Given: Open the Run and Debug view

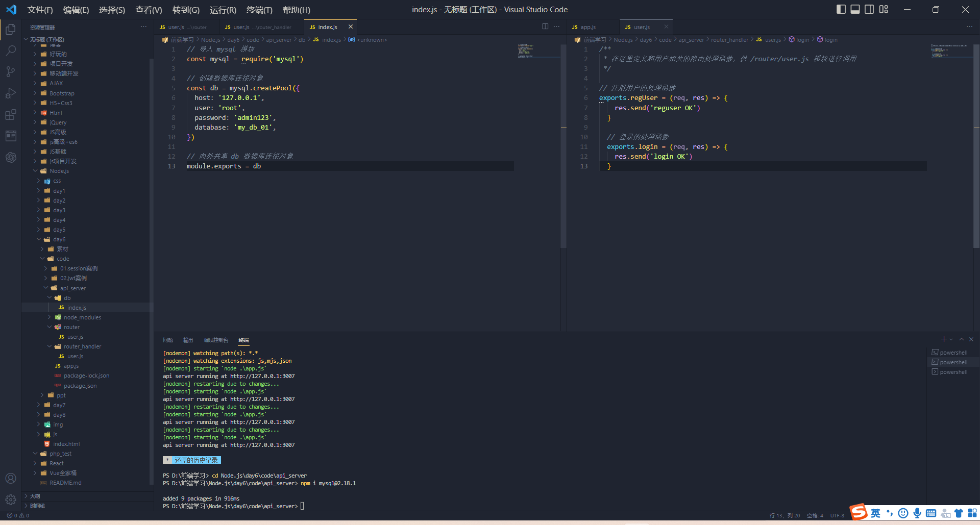Looking at the screenshot, I should (11, 93).
